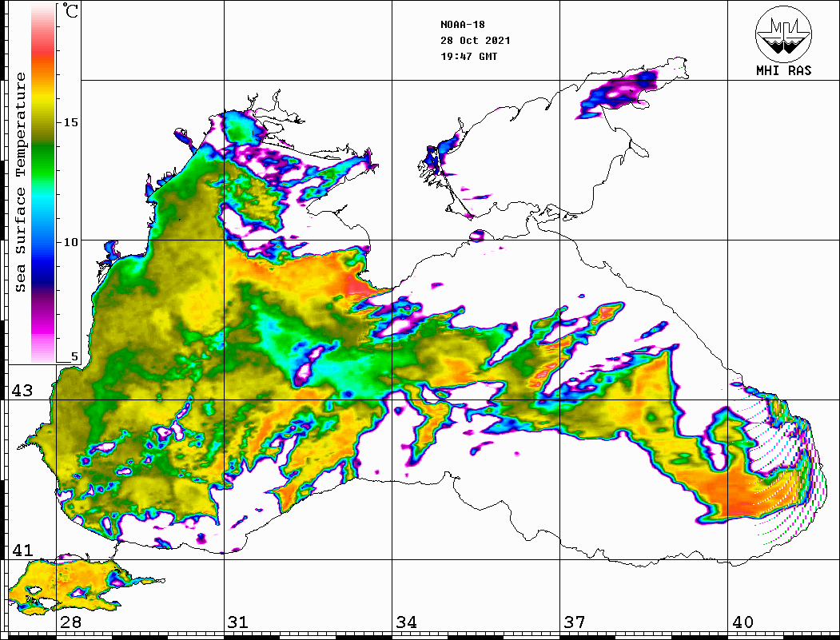Image resolution: width=840 pixels, height=640 pixels.
Task: Click the 10 tick label on color scale
Action: tap(70, 242)
